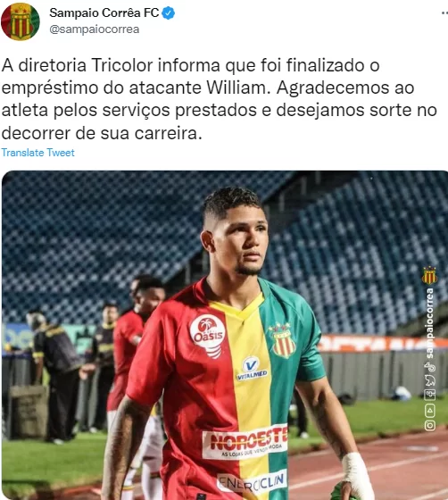
Task: Click the vertical sampaiocorrea watermark text
Action: point(429,322)
